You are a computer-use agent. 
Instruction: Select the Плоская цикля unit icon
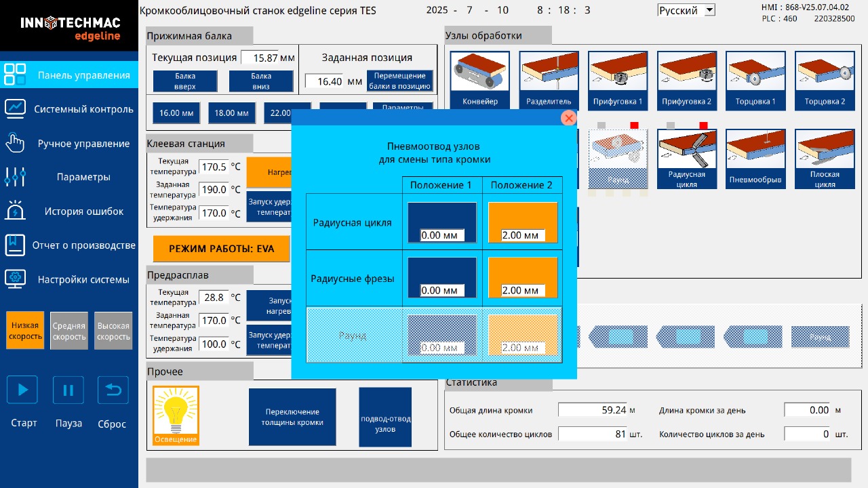point(825,159)
